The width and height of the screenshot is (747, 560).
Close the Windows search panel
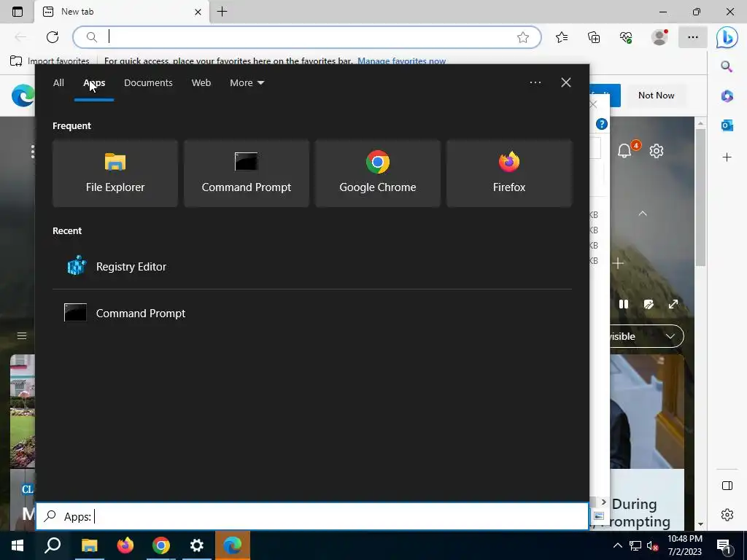point(566,82)
